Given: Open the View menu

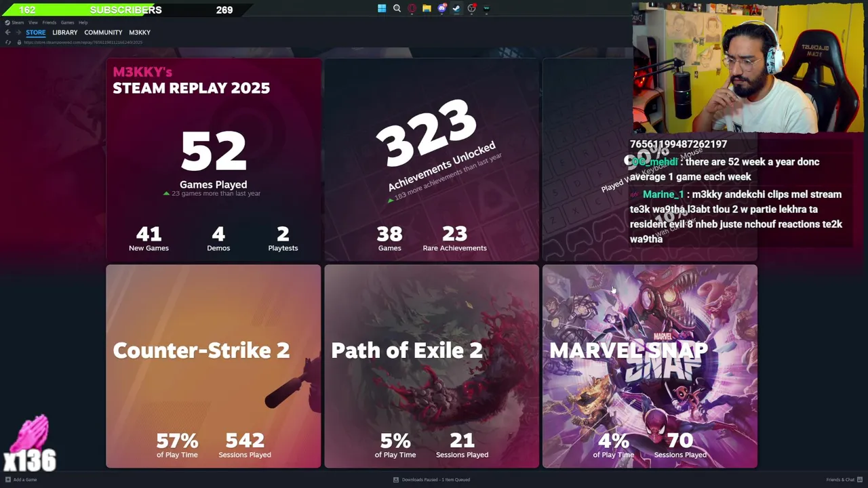Looking at the screenshot, I should [x=33, y=22].
